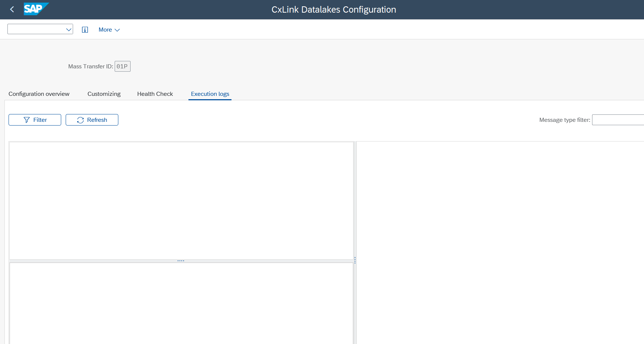Grab the horizontal splitter handle between log panes
Screen dimensions: 644x344
(181, 261)
